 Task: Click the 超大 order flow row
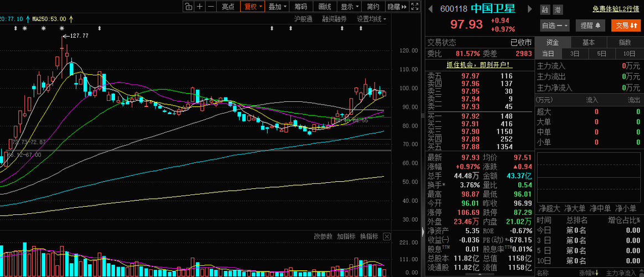pos(589,111)
